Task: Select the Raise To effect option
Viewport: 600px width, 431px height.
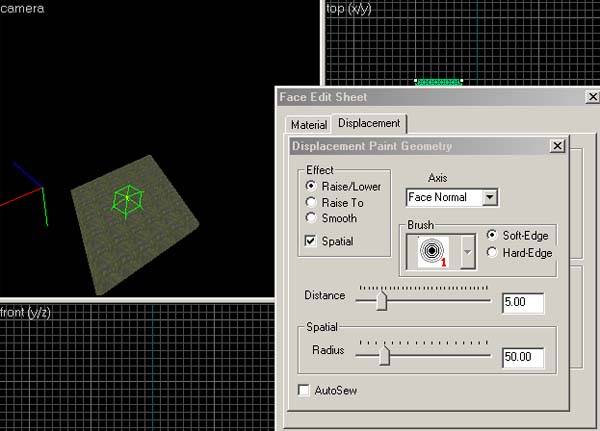Action: point(311,202)
